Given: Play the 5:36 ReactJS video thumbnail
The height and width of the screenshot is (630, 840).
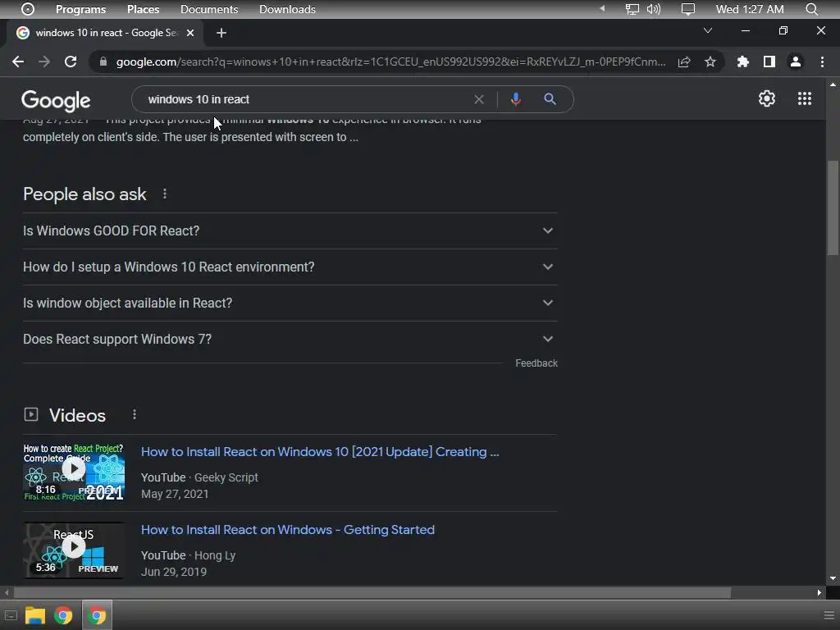Looking at the screenshot, I should point(74,550).
